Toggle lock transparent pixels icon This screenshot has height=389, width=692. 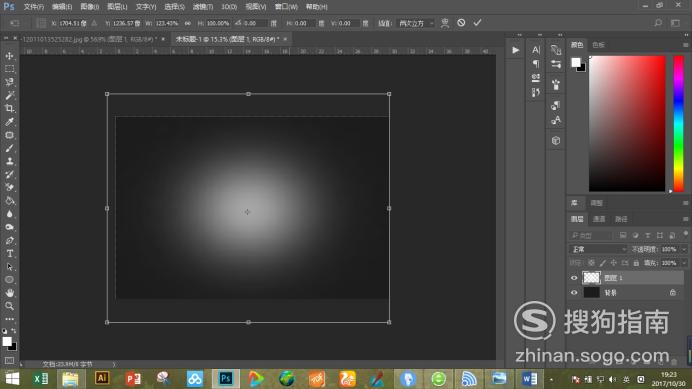tap(591, 263)
